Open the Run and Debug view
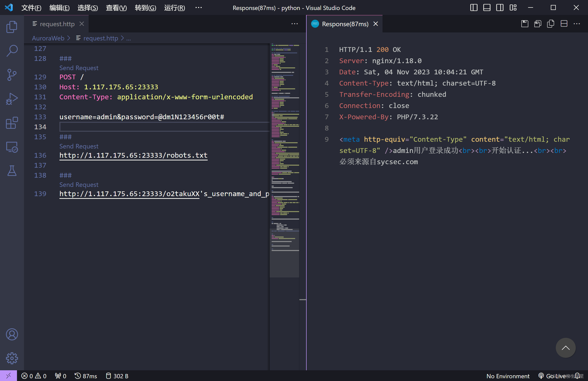The image size is (588, 381). pos(12,99)
